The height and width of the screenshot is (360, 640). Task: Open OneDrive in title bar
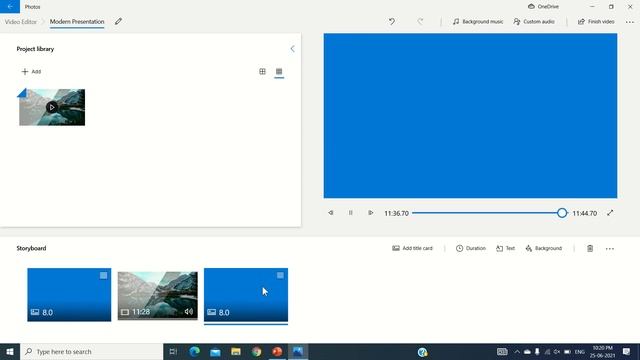tap(543, 7)
